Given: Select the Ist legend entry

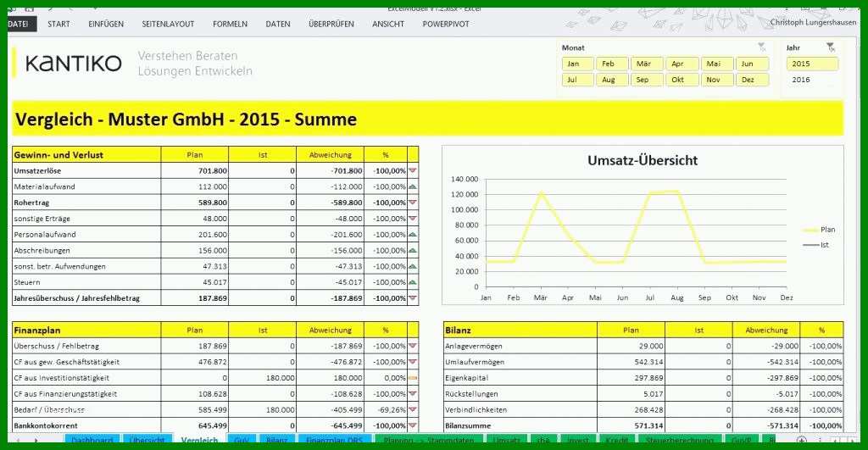Looking at the screenshot, I should pyautogui.click(x=816, y=245).
